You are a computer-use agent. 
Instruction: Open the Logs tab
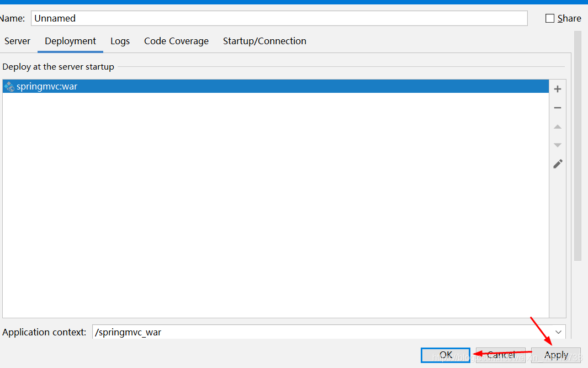point(120,41)
